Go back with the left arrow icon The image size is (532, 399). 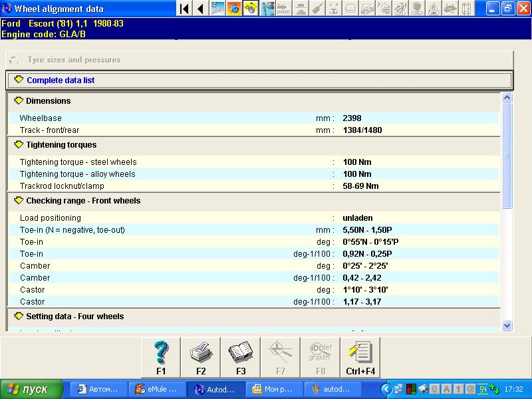[201, 9]
